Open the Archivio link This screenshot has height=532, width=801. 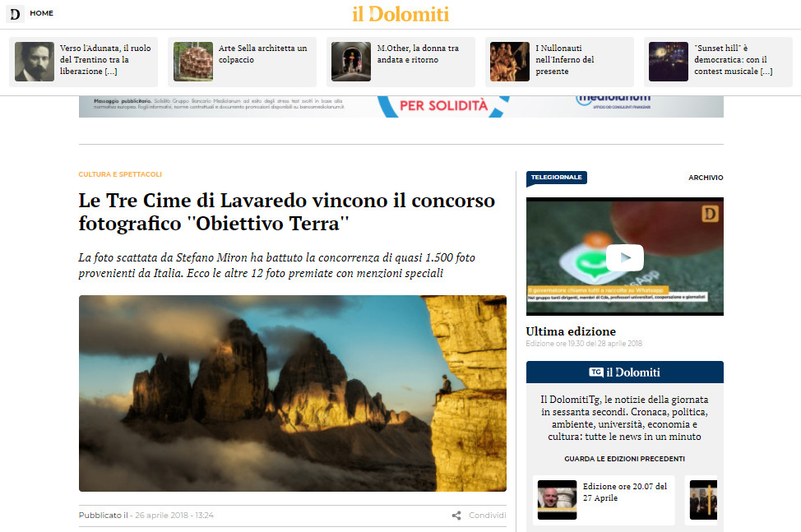coord(706,178)
